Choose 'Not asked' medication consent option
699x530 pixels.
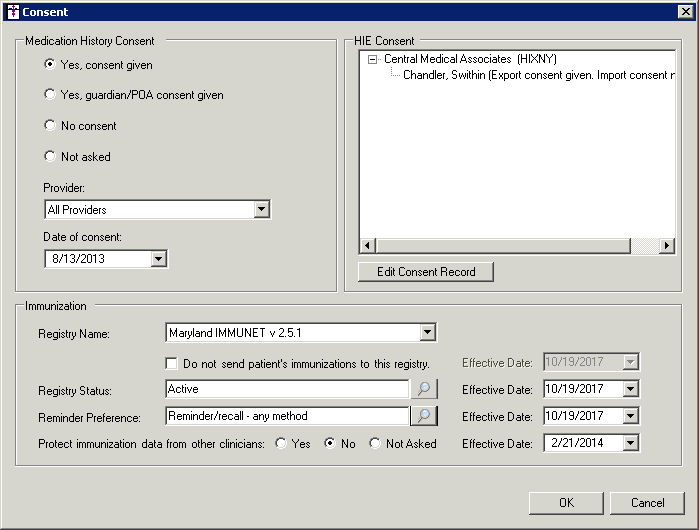click(50, 157)
